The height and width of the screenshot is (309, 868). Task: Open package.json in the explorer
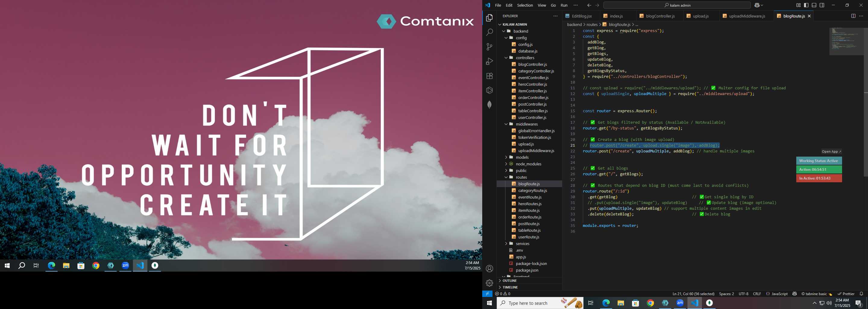527,270
